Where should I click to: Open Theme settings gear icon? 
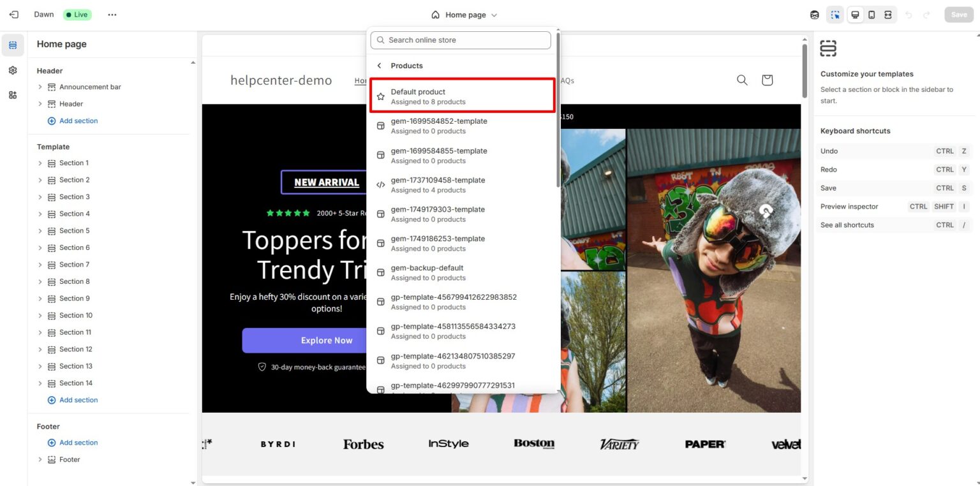(13, 70)
